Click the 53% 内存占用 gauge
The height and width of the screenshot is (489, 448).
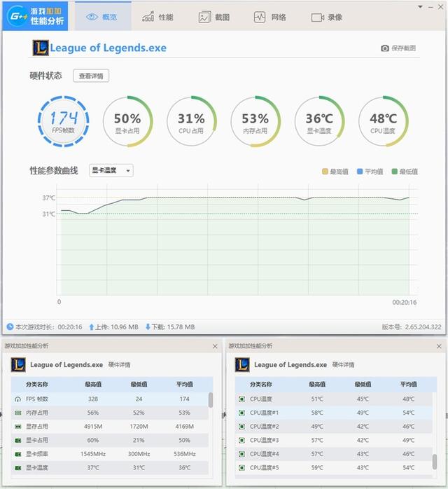click(x=255, y=121)
